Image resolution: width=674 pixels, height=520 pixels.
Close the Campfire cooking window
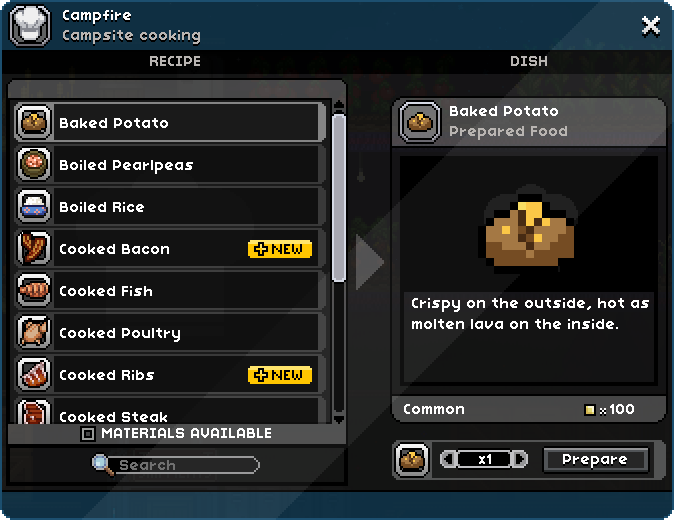[x=650, y=26]
